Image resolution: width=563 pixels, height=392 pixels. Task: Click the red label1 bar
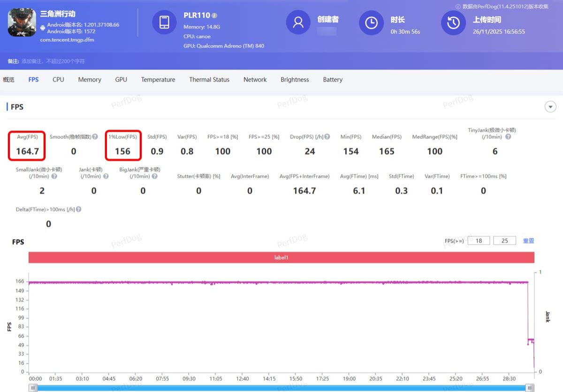coord(281,257)
